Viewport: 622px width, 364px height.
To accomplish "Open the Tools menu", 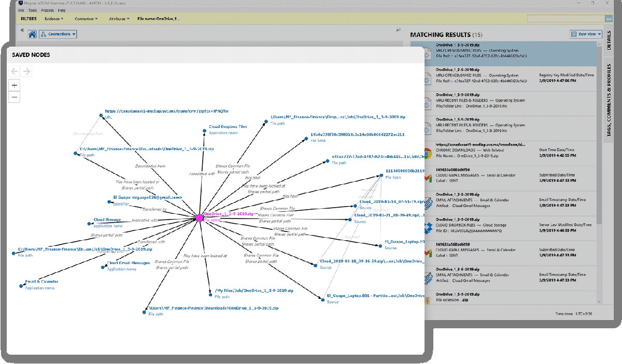I will click(33, 10).
